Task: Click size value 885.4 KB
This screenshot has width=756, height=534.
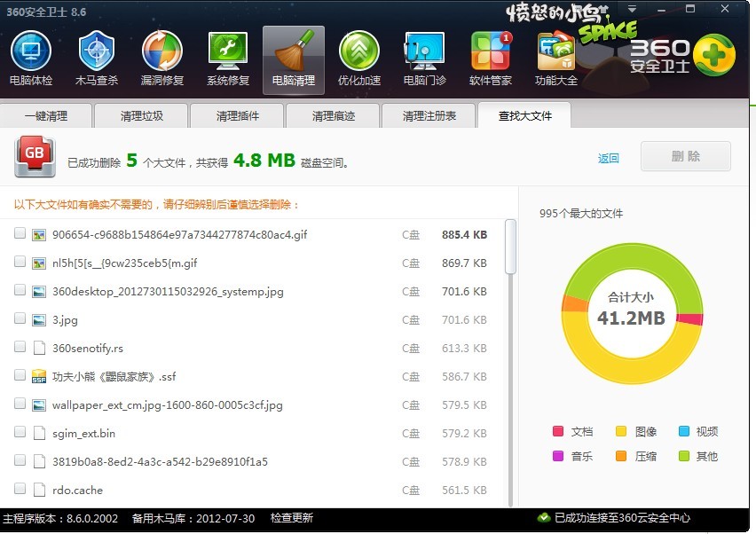Action: 464,235
